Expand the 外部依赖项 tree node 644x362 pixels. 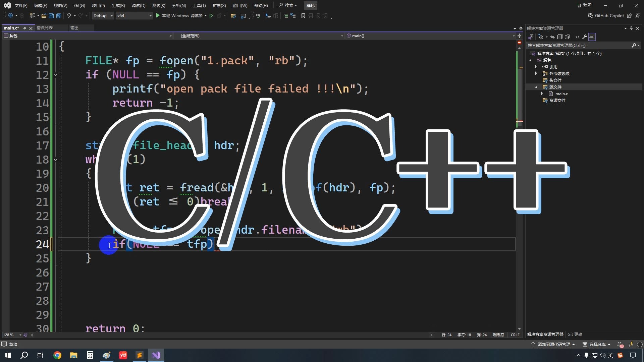tap(536, 73)
